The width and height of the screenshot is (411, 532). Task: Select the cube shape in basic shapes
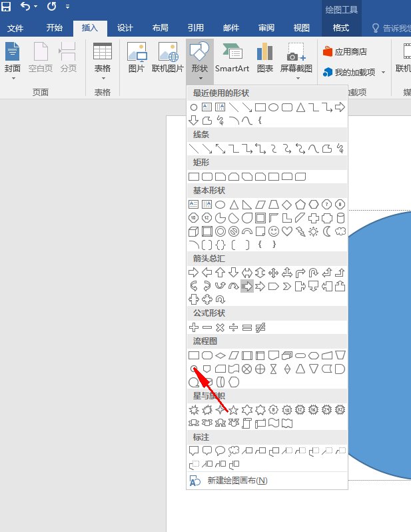(194, 231)
